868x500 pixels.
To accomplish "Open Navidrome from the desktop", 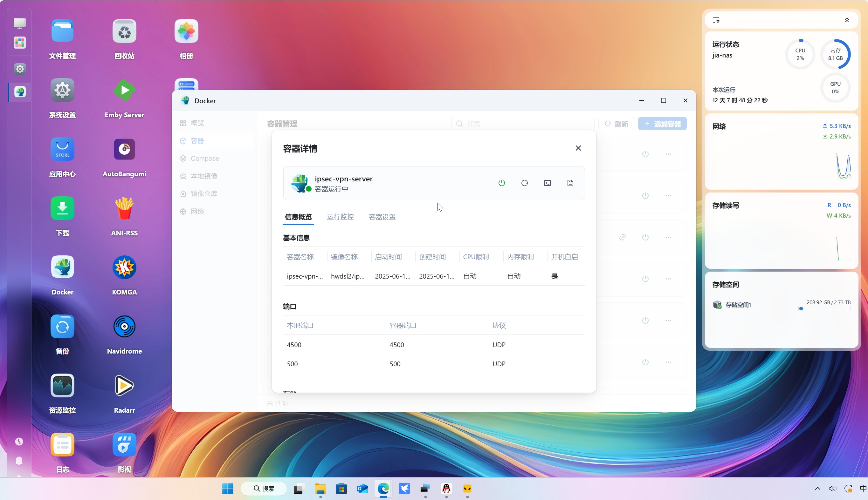I will 124,327.
